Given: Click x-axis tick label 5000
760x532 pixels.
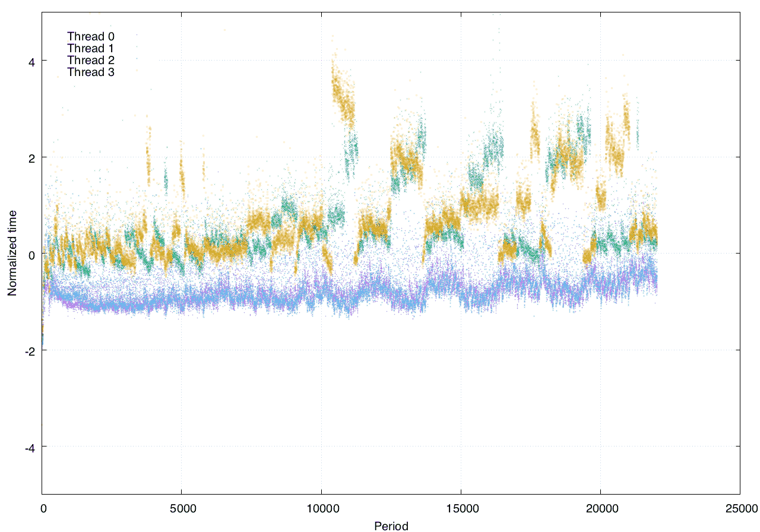Looking at the screenshot, I should pos(181,509).
